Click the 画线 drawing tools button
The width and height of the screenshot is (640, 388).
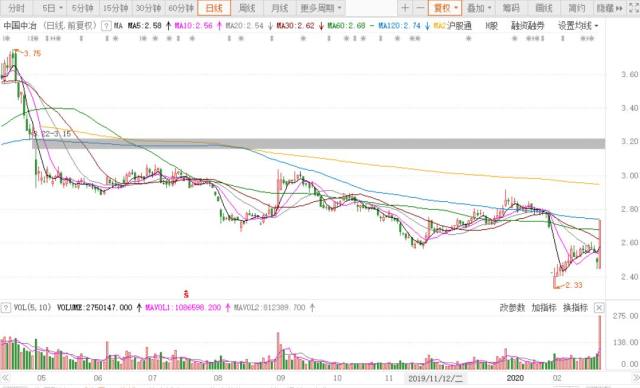pyautogui.click(x=544, y=8)
